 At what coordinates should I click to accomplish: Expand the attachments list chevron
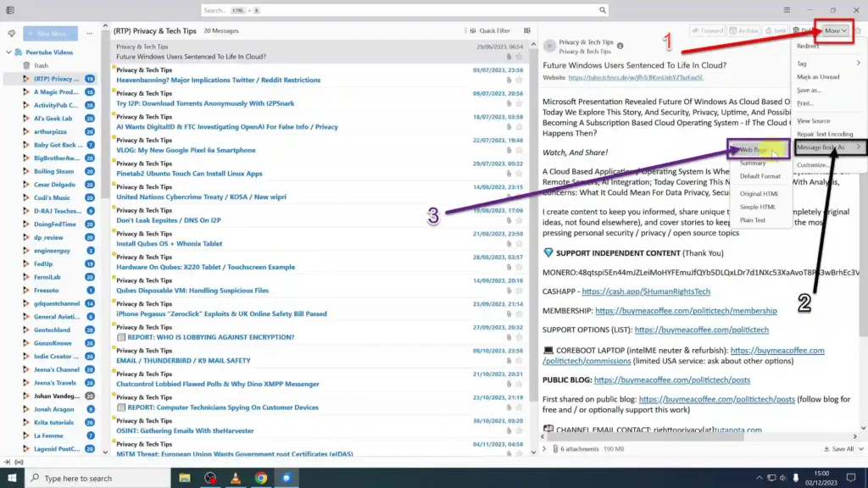(544, 449)
